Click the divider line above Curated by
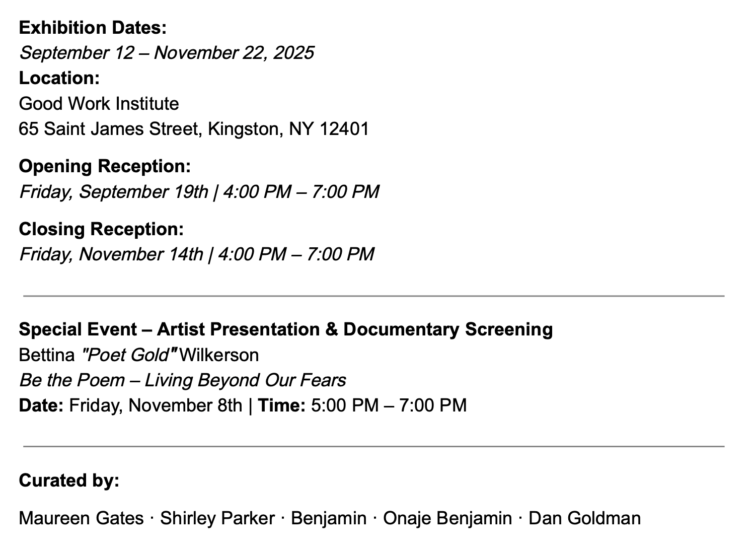The image size is (756, 549). (373, 446)
